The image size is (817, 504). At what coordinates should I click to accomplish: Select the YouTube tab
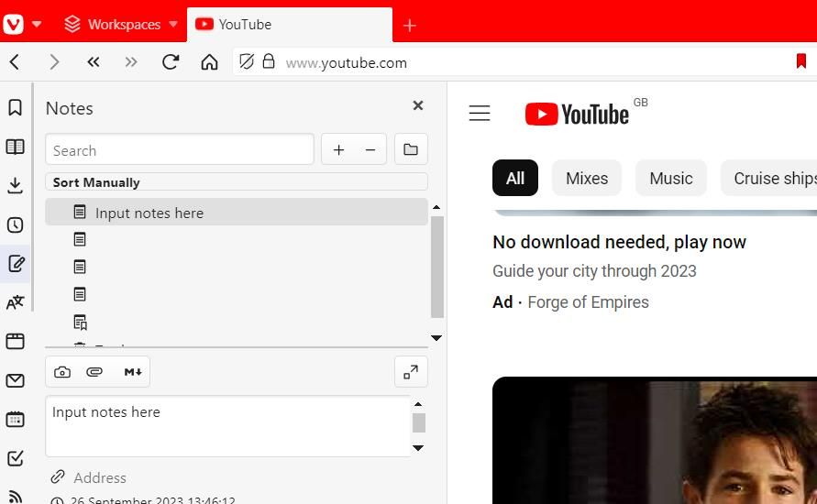289,25
